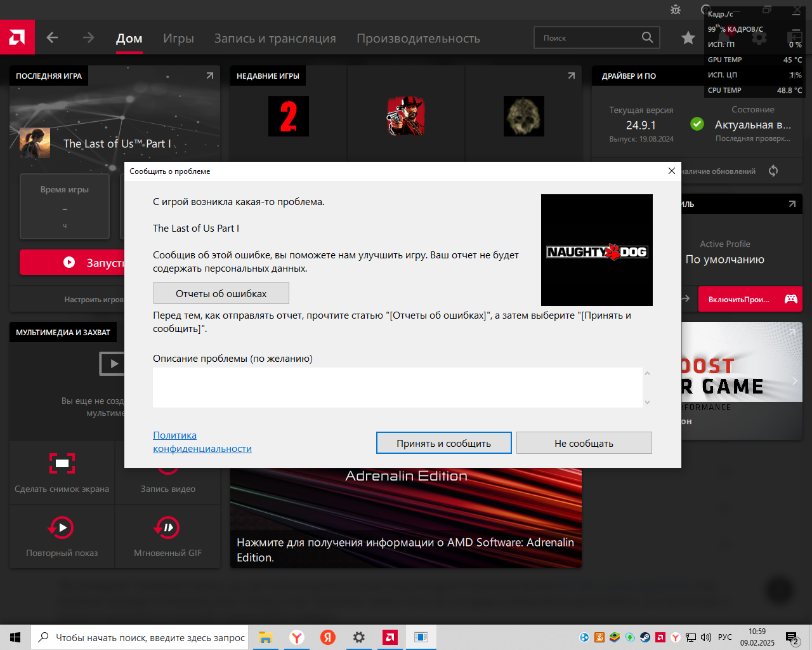Click the red Запустить game button
The width and height of the screenshot is (812, 650).
[x=72, y=262]
